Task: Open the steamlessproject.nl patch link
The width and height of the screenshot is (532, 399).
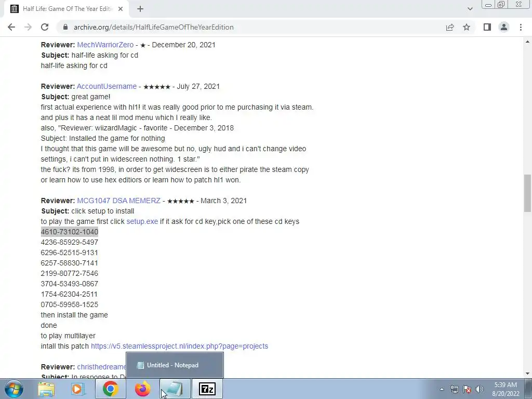Action: tap(179, 346)
